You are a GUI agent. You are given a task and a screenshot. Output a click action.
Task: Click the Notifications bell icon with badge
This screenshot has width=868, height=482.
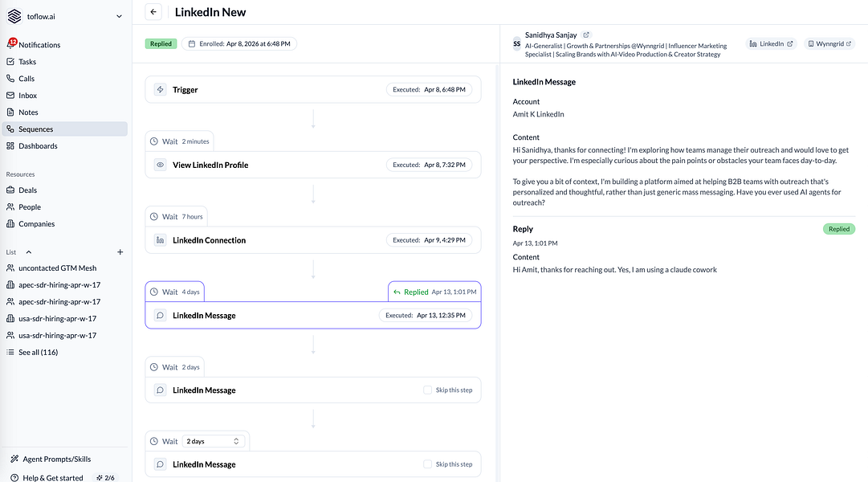[x=11, y=43]
